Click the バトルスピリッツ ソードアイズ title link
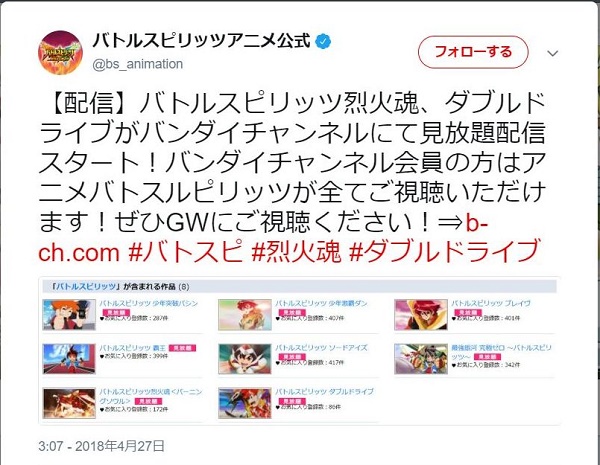Image resolution: width=600 pixels, height=465 pixels. [x=321, y=348]
